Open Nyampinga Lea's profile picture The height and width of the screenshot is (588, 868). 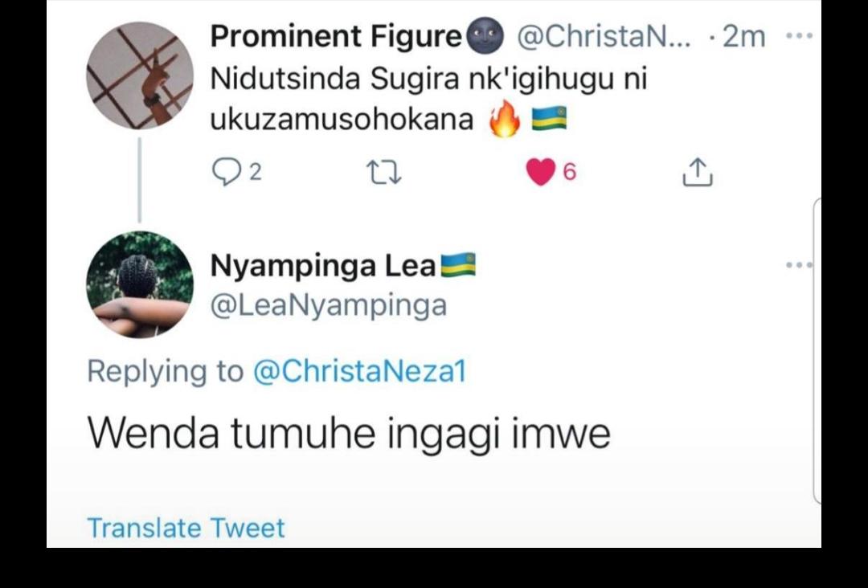point(140,284)
